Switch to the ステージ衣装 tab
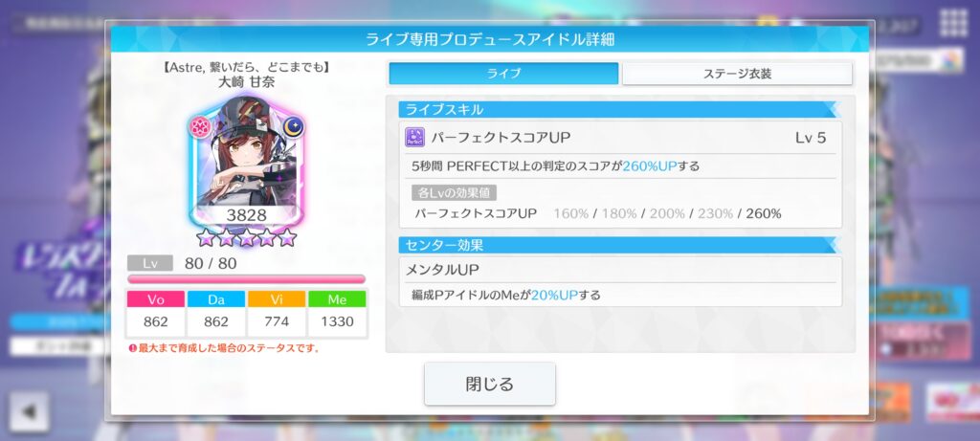Image resolution: width=980 pixels, height=441 pixels. tap(737, 74)
